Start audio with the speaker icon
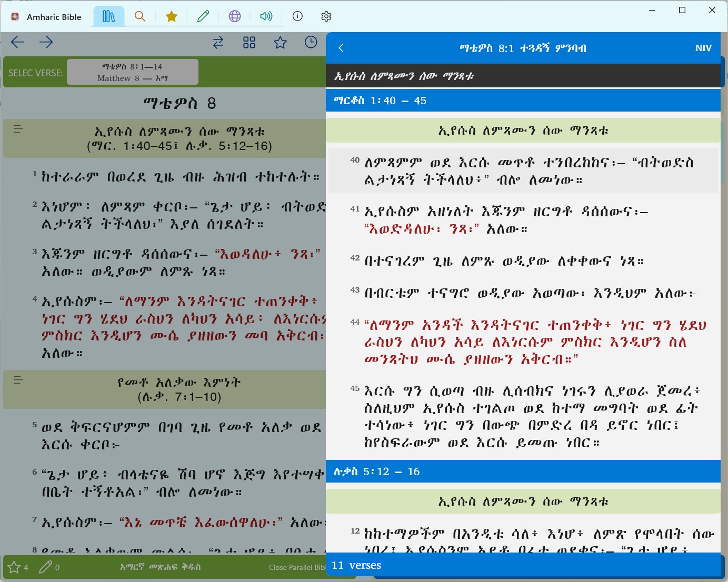 tap(266, 16)
